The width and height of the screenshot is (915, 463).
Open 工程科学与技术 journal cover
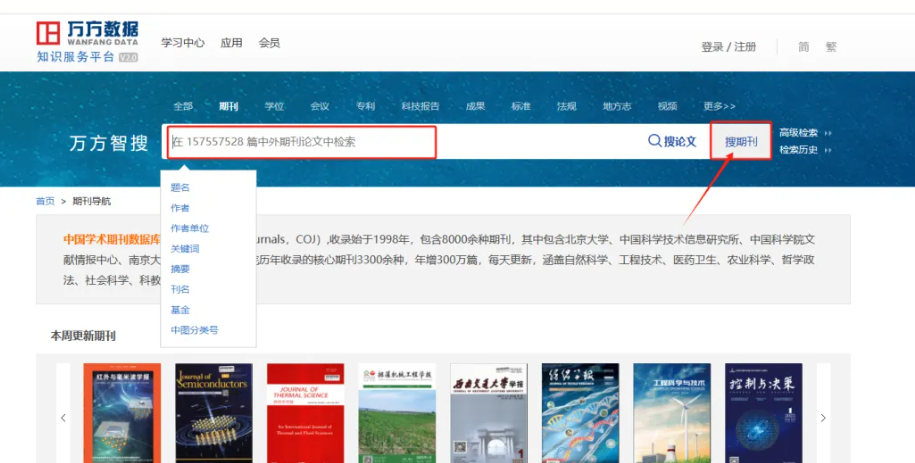[672, 413]
